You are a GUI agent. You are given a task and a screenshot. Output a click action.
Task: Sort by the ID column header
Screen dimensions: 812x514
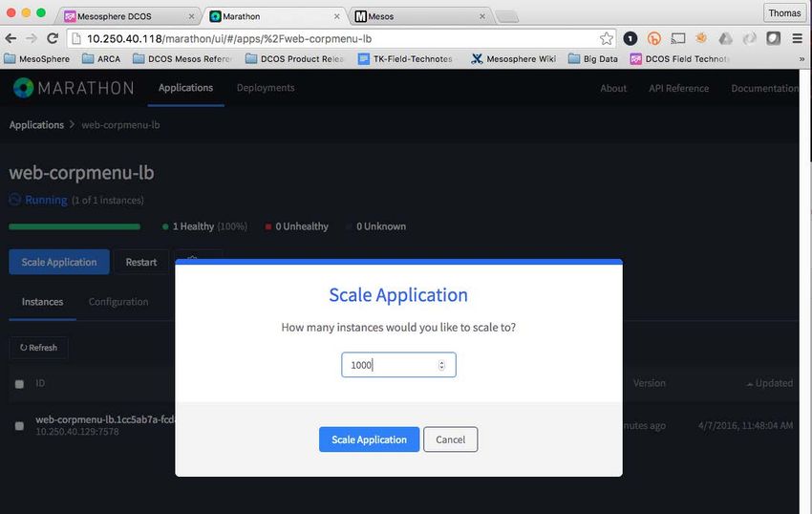(x=40, y=383)
